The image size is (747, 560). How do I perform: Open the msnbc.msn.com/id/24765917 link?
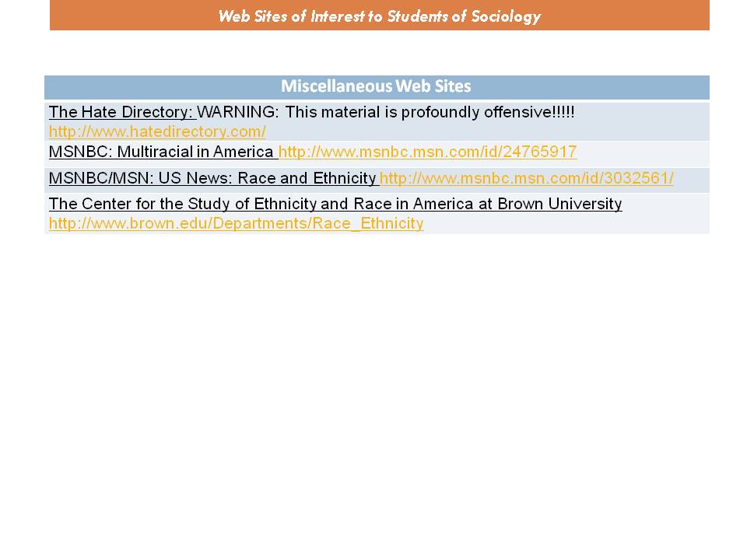(x=427, y=152)
